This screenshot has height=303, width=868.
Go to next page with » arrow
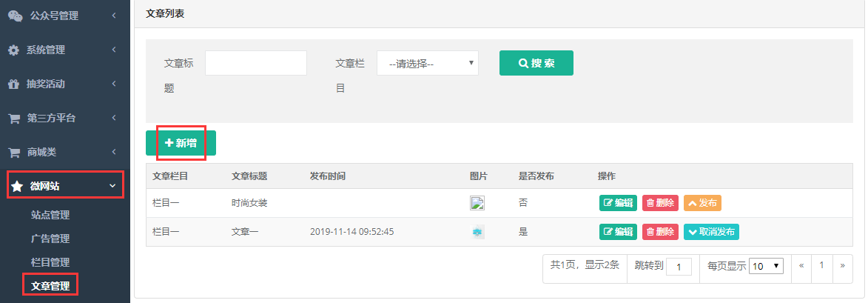[x=843, y=266]
